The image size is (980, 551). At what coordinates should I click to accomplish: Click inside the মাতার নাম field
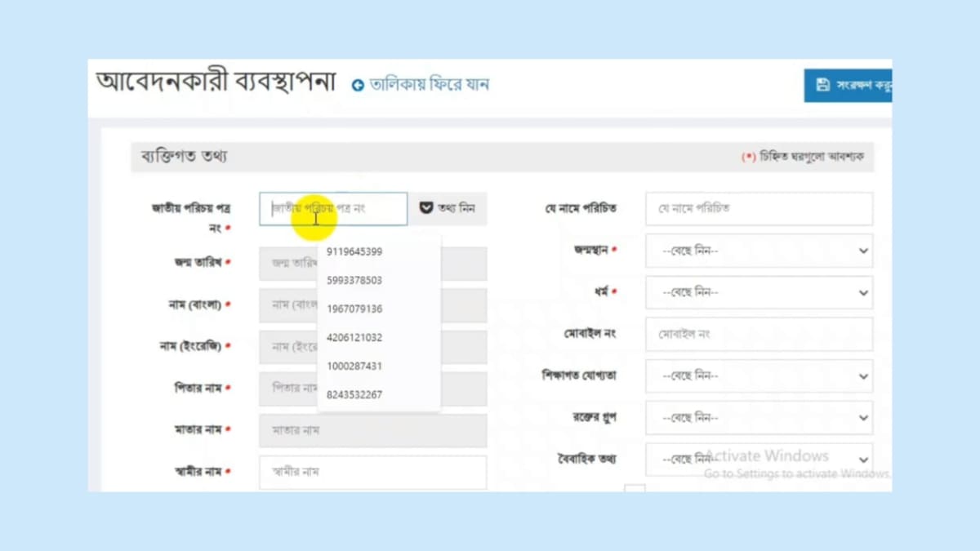point(372,429)
